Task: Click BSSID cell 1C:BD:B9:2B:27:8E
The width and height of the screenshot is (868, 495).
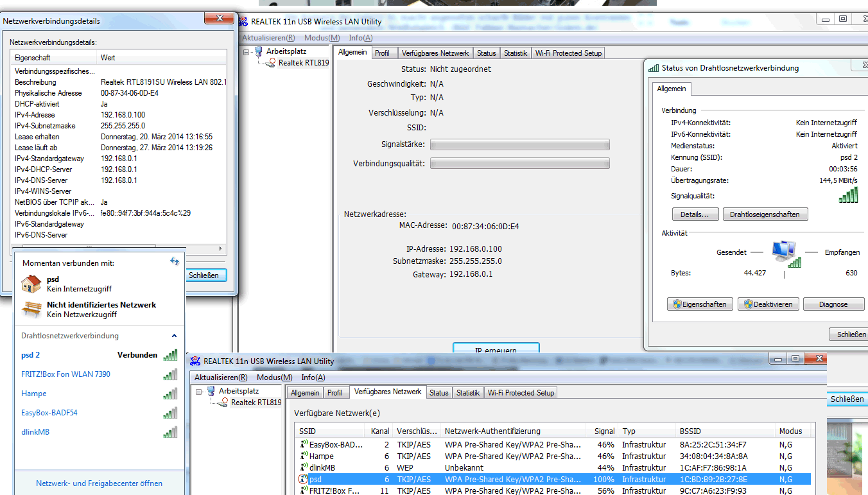Action: (713, 479)
